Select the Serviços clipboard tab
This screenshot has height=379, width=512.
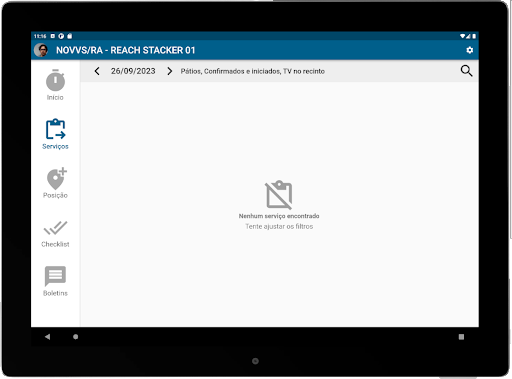pyautogui.click(x=55, y=134)
